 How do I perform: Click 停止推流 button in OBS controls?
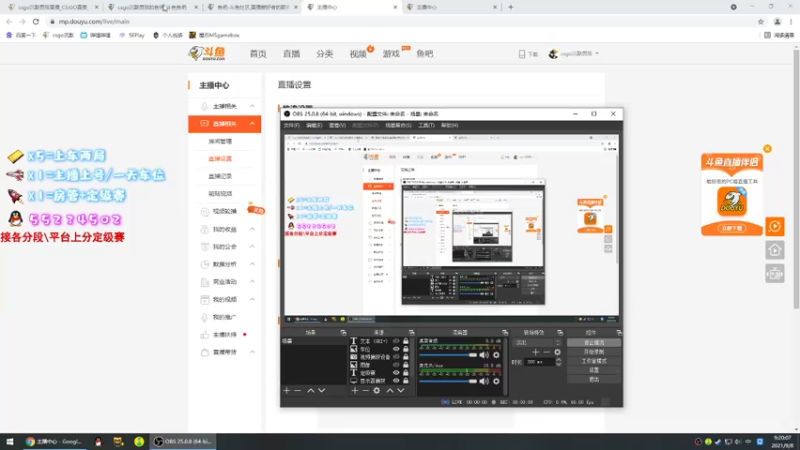coord(594,343)
